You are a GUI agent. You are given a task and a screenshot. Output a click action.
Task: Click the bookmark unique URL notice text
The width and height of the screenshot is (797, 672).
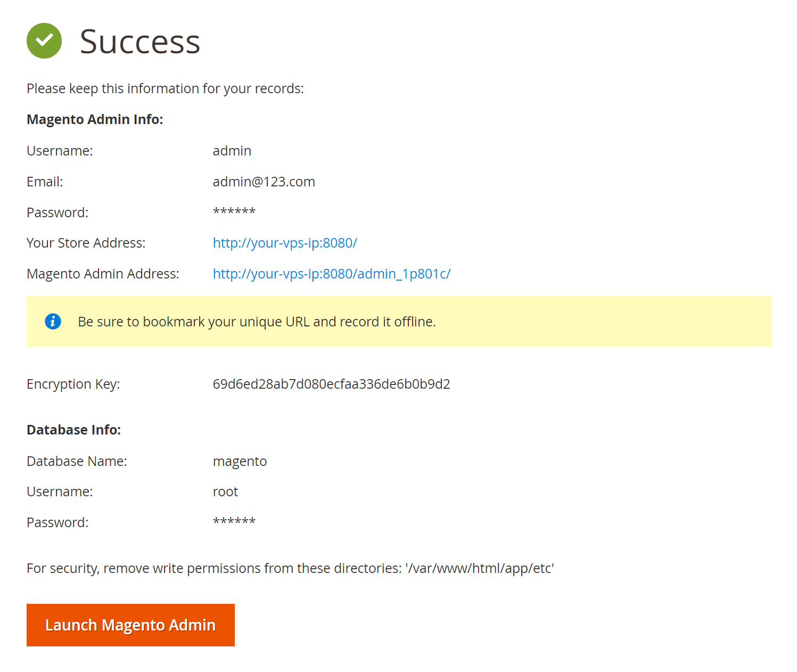click(x=257, y=322)
